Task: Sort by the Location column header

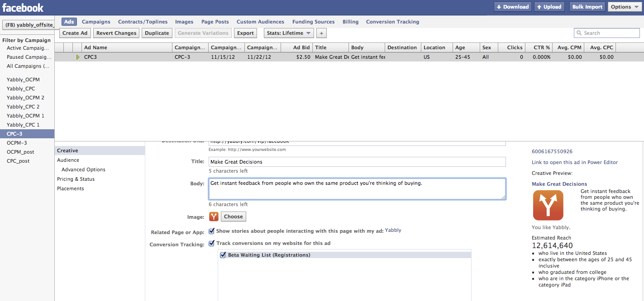Action: coord(437,47)
